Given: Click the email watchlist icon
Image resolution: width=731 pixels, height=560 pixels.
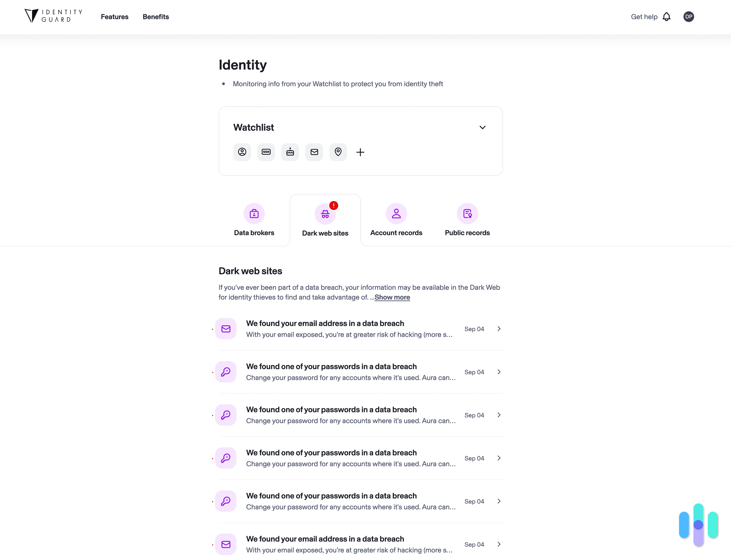Looking at the screenshot, I should coord(314,152).
